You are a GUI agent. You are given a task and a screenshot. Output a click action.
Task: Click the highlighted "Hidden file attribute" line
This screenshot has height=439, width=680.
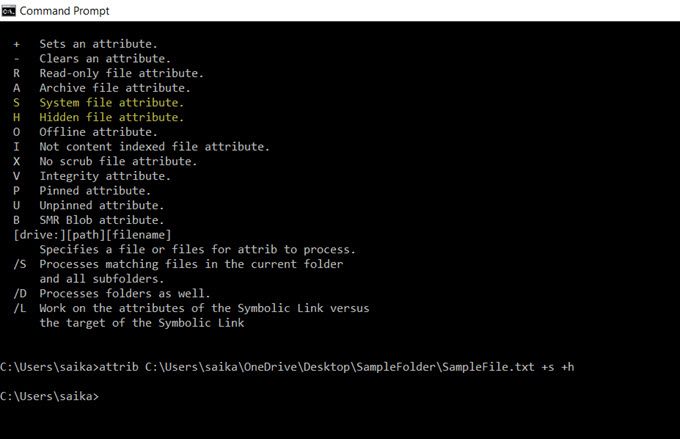click(111, 117)
